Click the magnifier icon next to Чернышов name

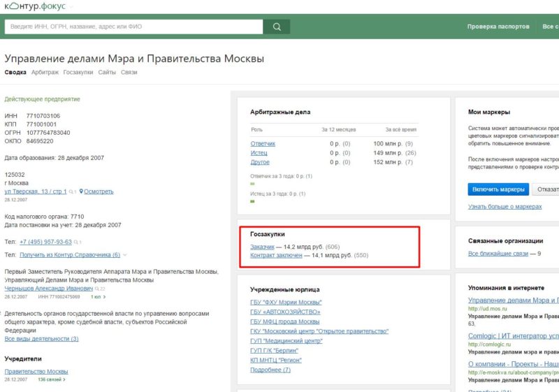(97, 289)
